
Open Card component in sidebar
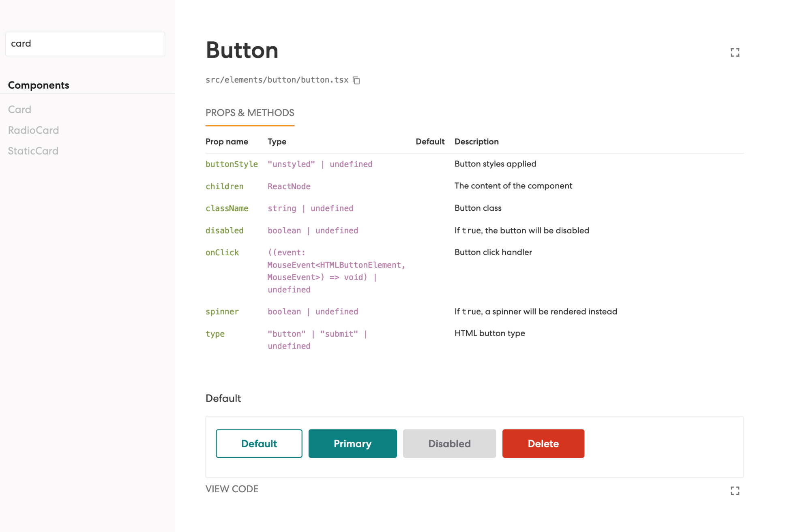19,109
